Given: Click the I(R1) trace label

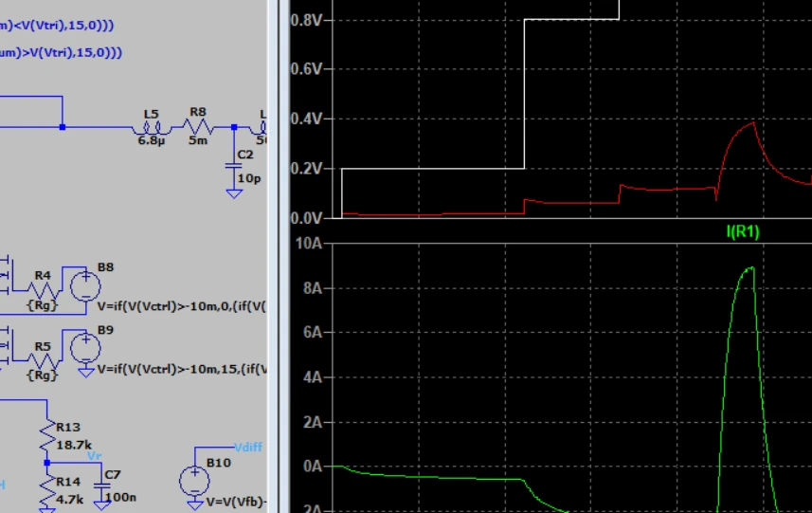Looking at the screenshot, I should (743, 231).
